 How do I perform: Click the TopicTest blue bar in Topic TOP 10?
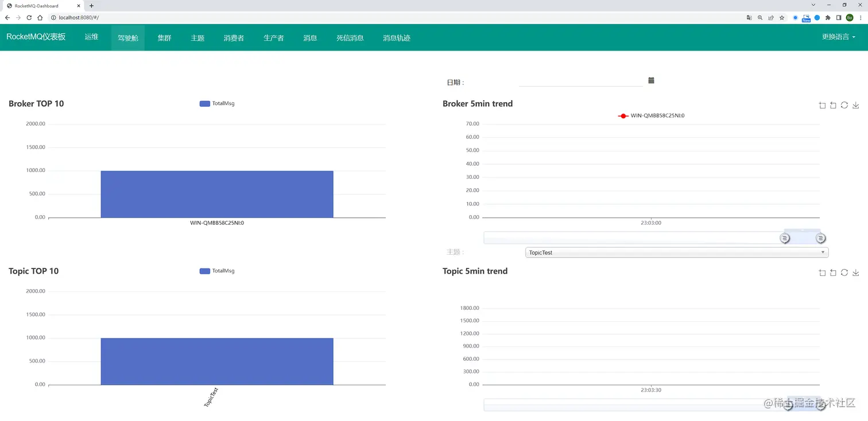217,361
